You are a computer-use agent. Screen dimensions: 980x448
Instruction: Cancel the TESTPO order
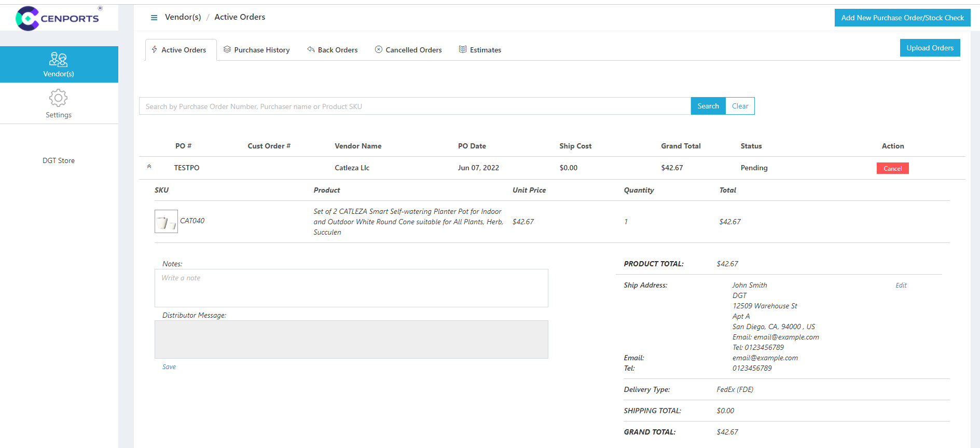[x=892, y=168]
